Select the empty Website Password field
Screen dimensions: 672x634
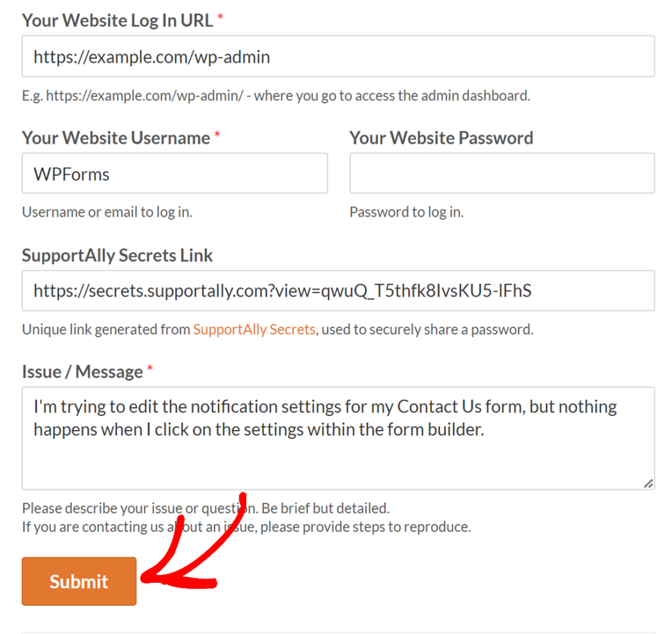[x=502, y=173]
